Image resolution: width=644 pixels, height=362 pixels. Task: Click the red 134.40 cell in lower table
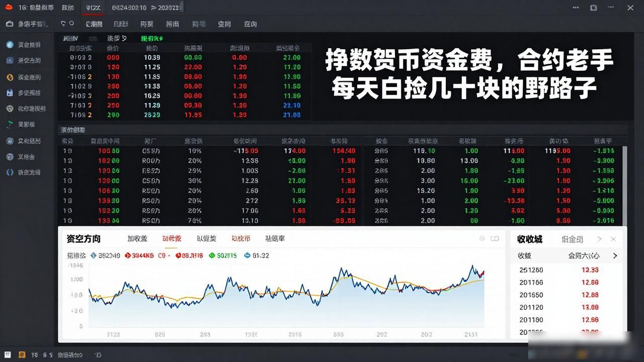tap(344, 151)
